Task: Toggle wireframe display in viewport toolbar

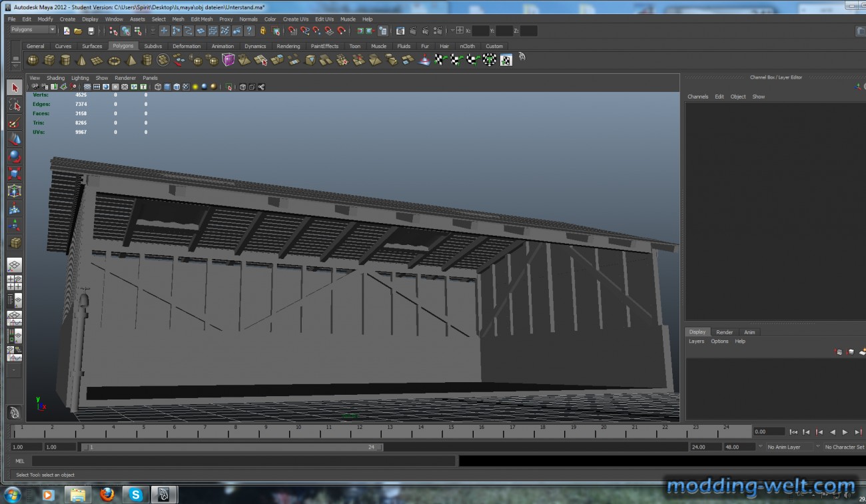Action: click(158, 87)
